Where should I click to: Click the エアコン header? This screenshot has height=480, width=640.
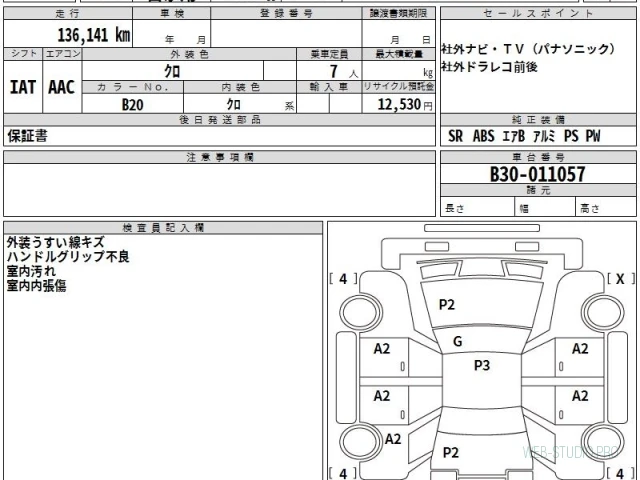click(x=62, y=54)
